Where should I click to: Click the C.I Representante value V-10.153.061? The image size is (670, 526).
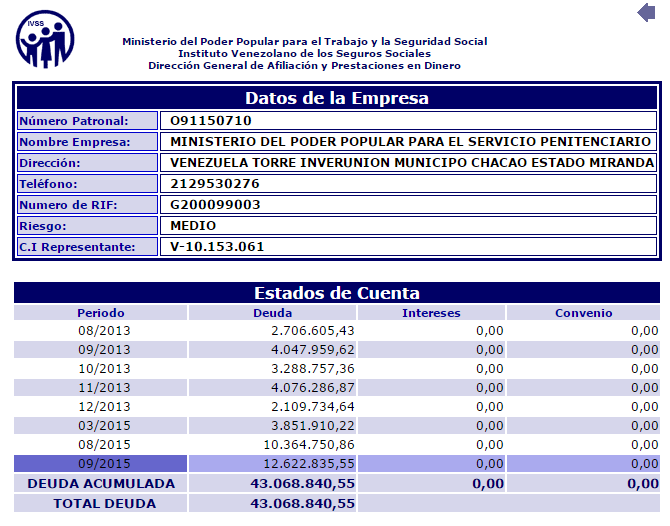pos(217,247)
